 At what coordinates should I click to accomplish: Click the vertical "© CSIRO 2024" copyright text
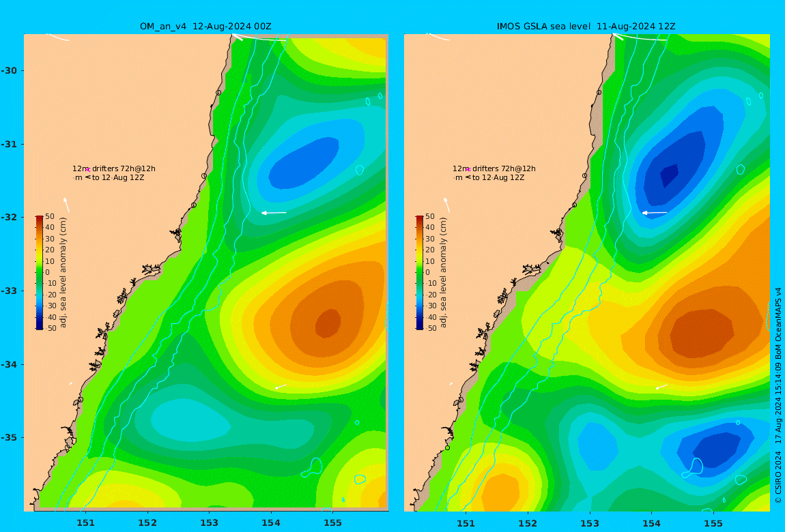tap(778, 477)
